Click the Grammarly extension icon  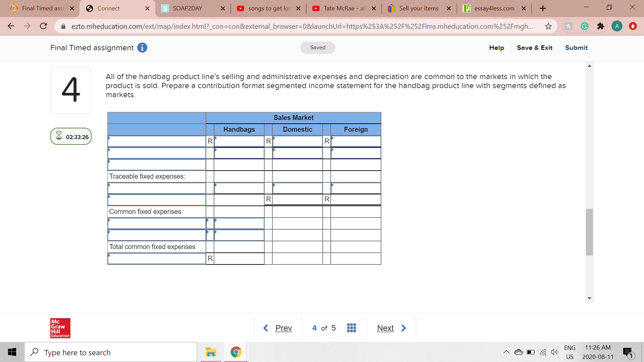[584, 26]
